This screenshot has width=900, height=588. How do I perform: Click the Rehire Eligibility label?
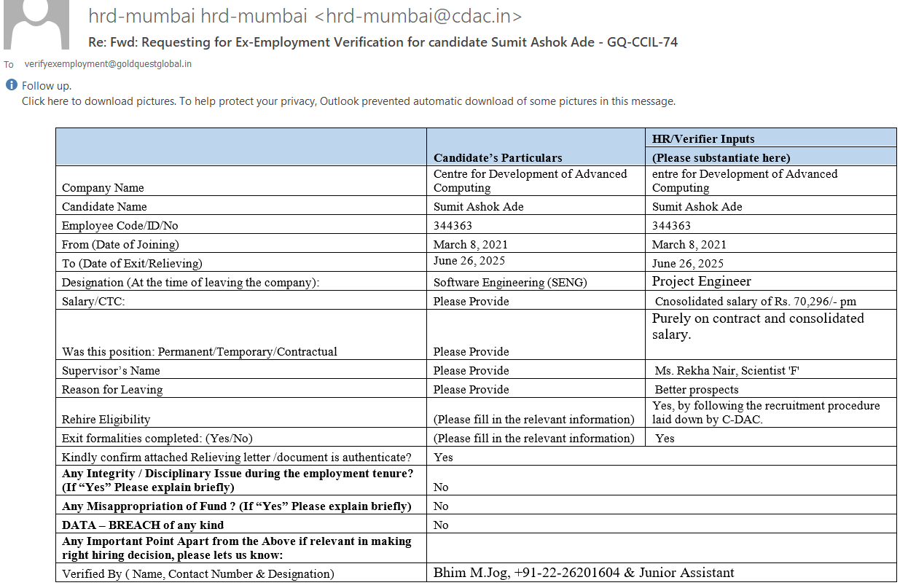[106, 419]
